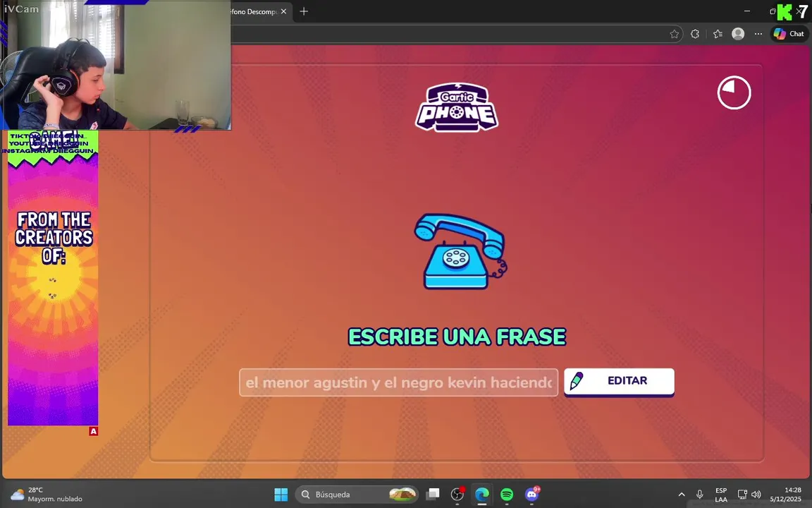The width and height of the screenshot is (812, 508).
Task: Open a new browser tab
Action: coord(304,11)
